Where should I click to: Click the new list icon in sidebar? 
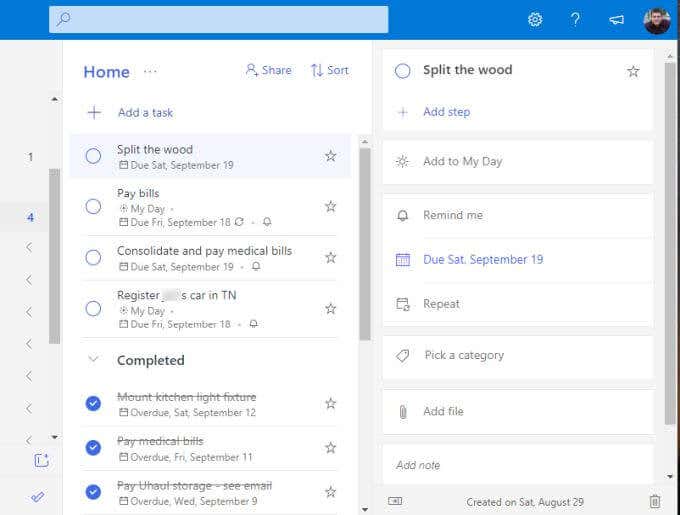click(42, 460)
